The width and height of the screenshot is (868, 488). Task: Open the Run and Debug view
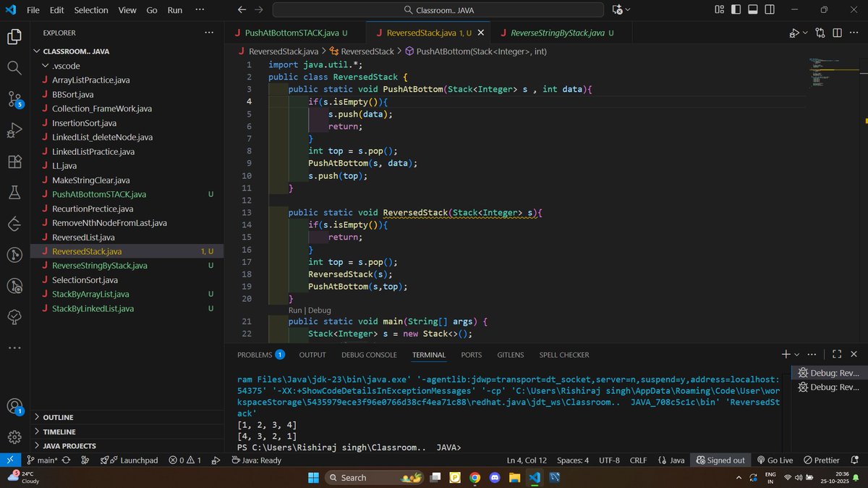pyautogui.click(x=14, y=131)
